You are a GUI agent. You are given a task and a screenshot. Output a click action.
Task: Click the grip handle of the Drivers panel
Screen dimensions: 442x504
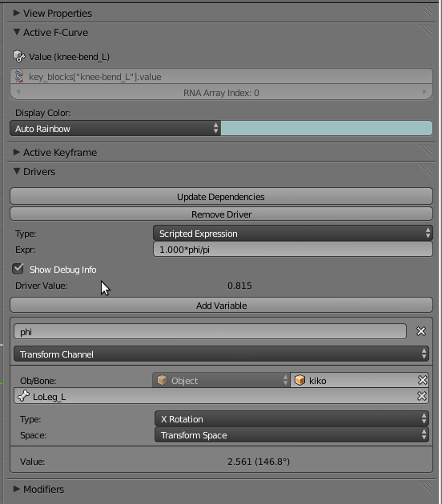[426, 170]
